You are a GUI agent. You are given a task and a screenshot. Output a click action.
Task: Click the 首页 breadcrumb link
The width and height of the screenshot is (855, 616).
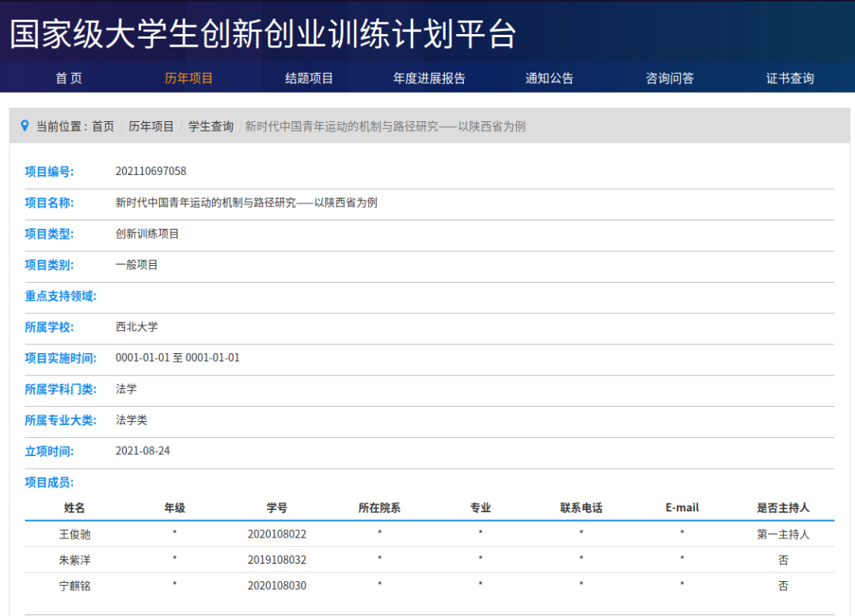(103, 127)
